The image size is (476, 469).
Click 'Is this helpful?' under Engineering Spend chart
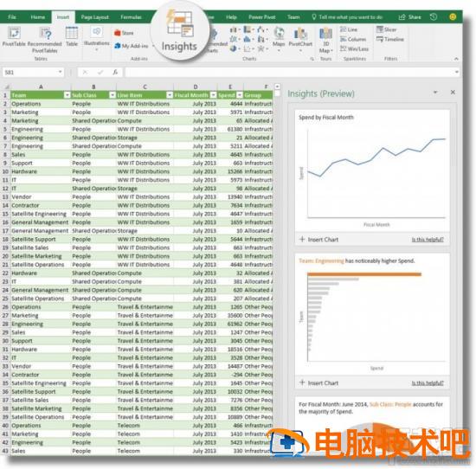click(428, 383)
